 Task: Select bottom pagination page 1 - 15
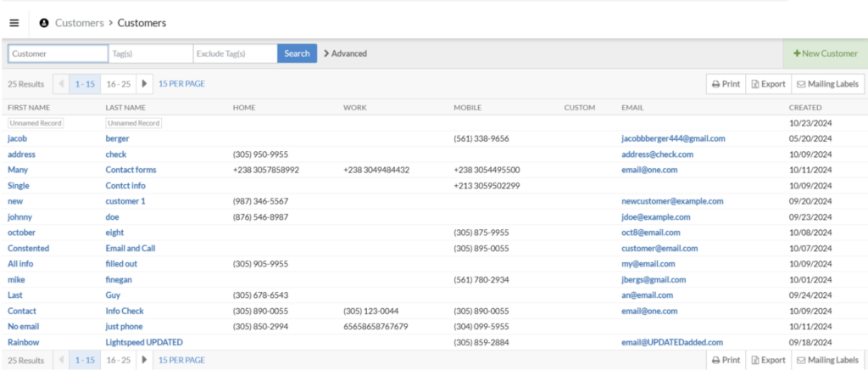(x=85, y=360)
